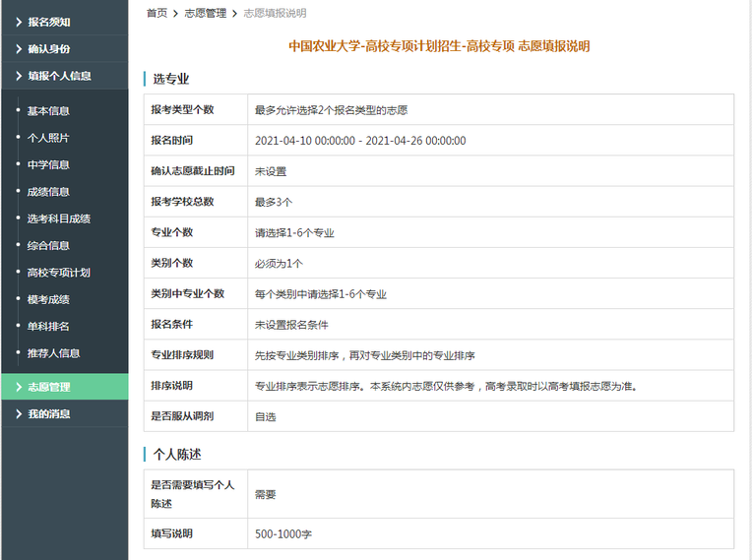Click 类别中专业个数 label cell
The height and width of the screenshot is (560, 752).
(196, 294)
